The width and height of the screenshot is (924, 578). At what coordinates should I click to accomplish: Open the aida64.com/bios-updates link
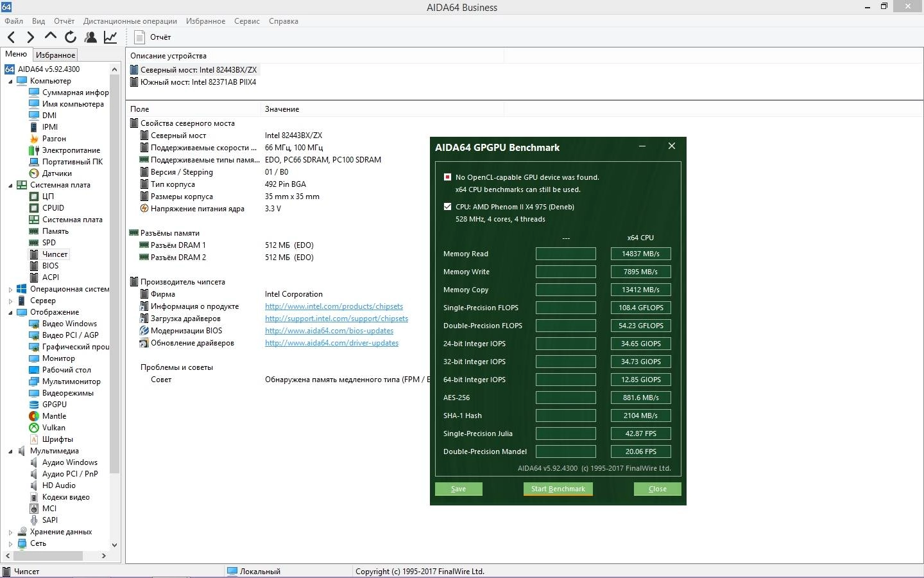(329, 331)
